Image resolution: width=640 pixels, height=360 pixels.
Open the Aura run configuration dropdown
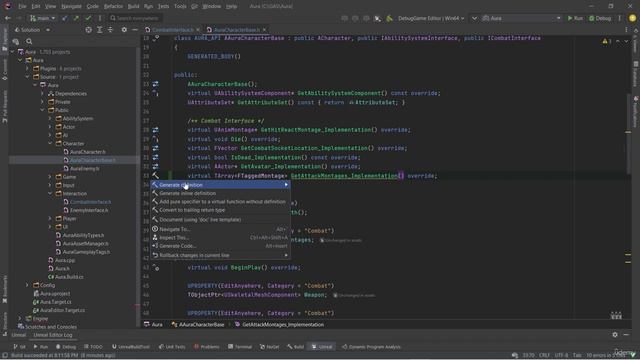coord(522,18)
